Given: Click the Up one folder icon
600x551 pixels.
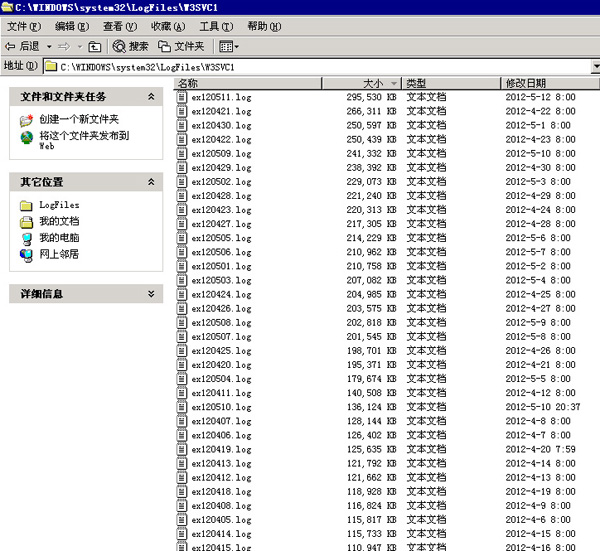Looking at the screenshot, I should [x=94, y=46].
